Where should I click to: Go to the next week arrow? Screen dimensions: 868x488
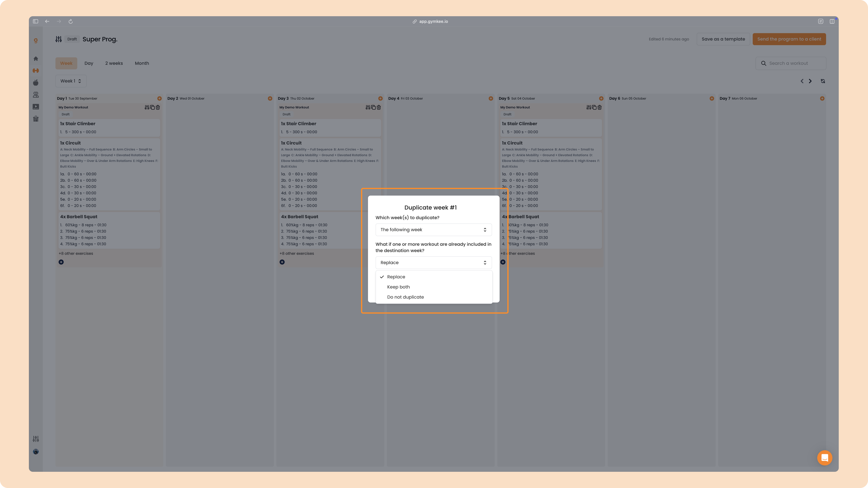point(810,81)
